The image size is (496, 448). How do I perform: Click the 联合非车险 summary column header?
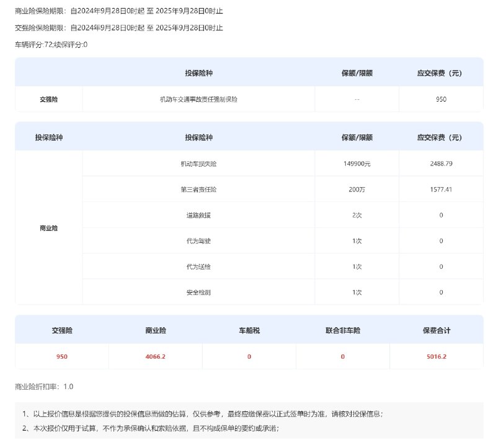coord(343,330)
